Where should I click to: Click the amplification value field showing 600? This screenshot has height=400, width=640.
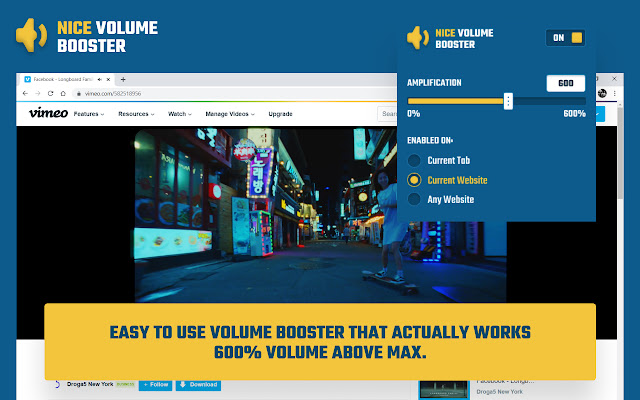pos(566,83)
